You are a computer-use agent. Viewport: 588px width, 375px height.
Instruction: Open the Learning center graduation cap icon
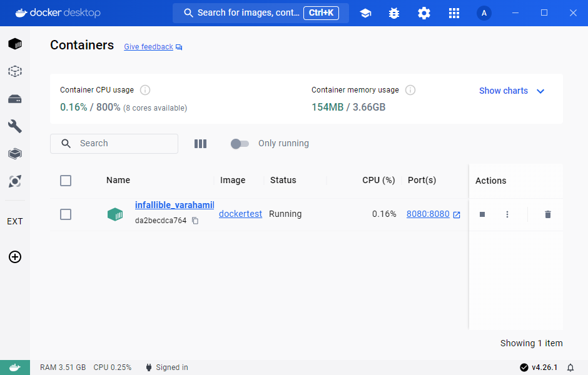(365, 13)
